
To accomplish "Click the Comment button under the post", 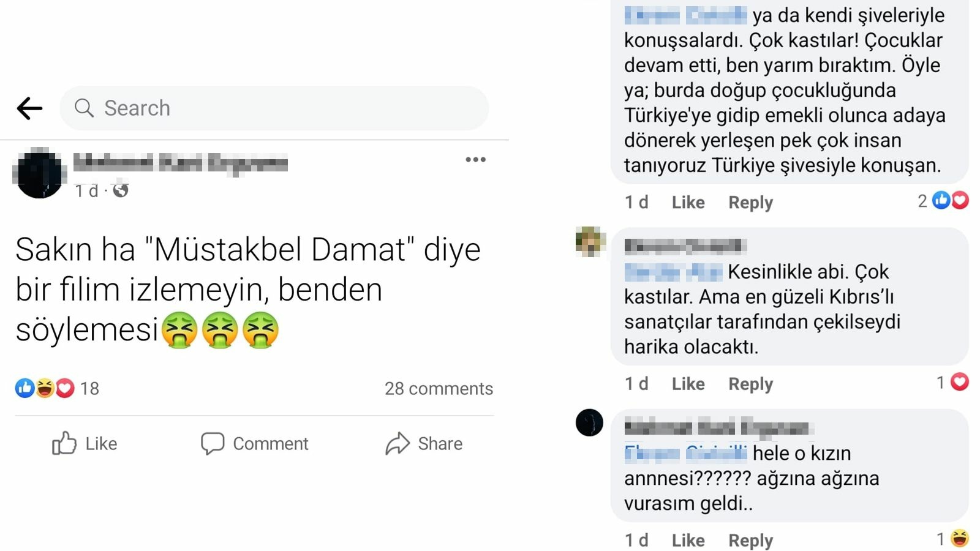I will point(255,443).
